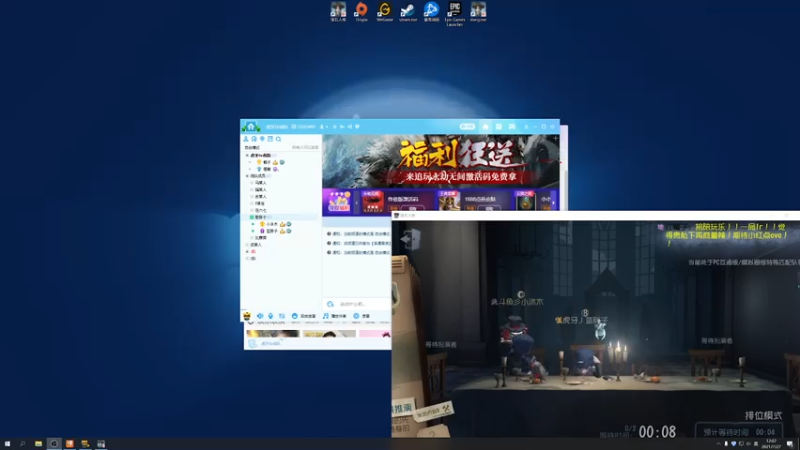Open the first thumbnail below the voice toolbar
The height and width of the screenshot is (450, 800).
tap(273, 334)
